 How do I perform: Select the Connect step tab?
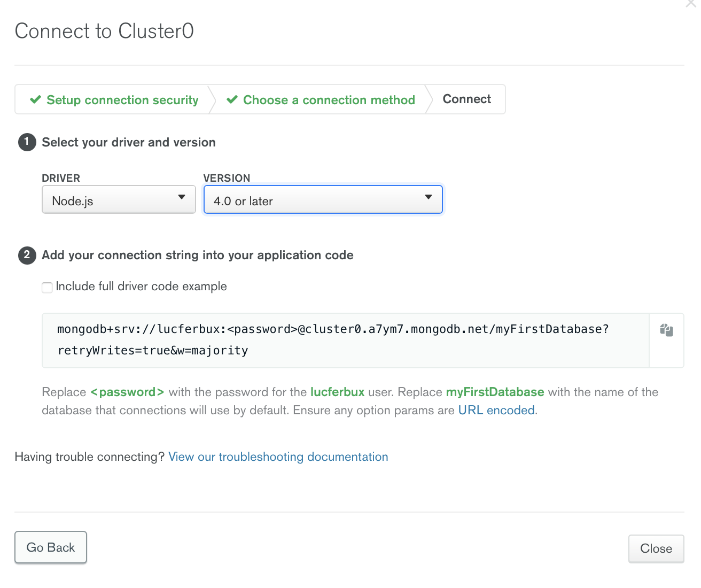click(x=466, y=99)
